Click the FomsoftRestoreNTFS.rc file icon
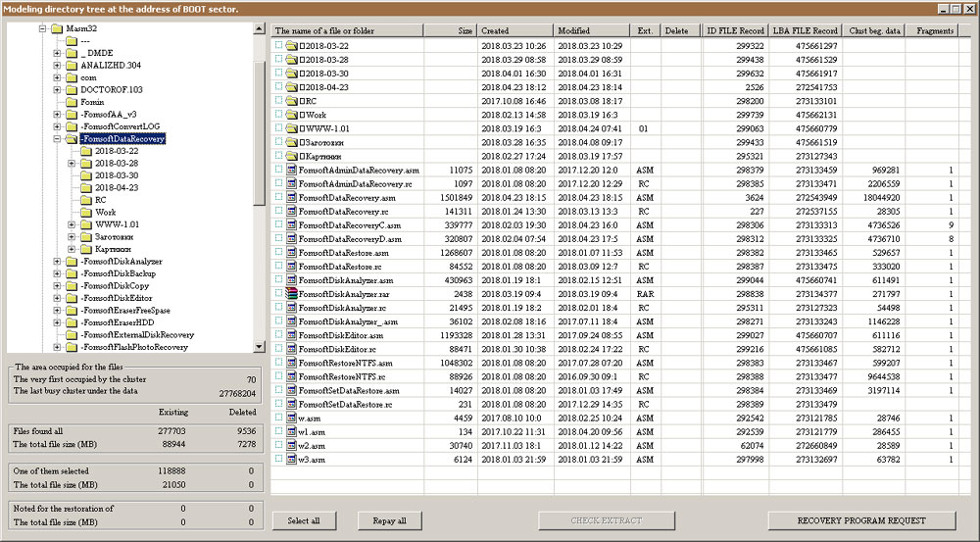Screen dimensions: 980x542 (292, 375)
